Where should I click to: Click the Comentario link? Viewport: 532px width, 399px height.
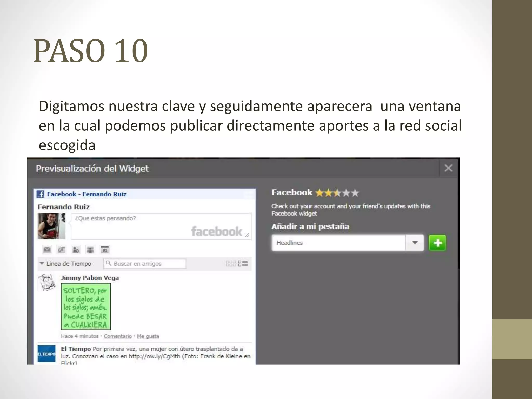coord(118,336)
